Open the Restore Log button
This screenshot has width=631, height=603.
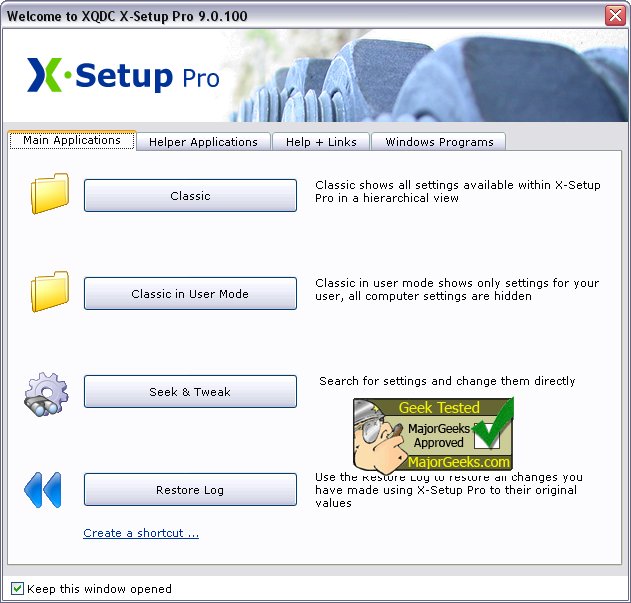pos(190,489)
